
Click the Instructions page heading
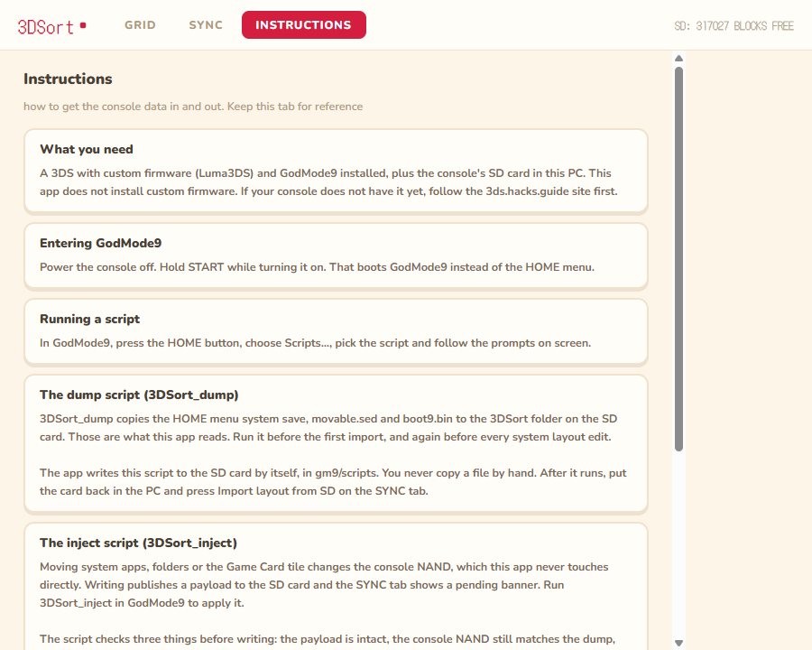68,79
